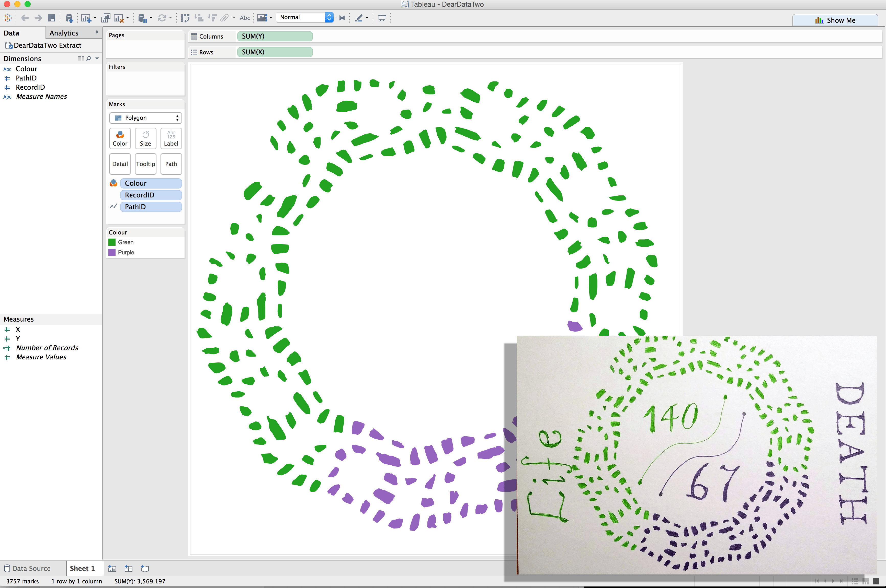This screenshot has width=886, height=588.
Task: Toggle Show mark labels Abc button
Action: tap(245, 18)
